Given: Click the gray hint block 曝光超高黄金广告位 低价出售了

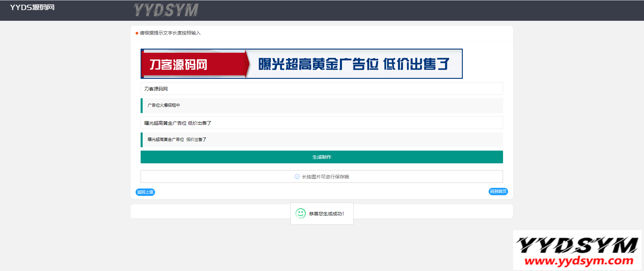Looking at the screenshot, I should (x=322, y=140).
